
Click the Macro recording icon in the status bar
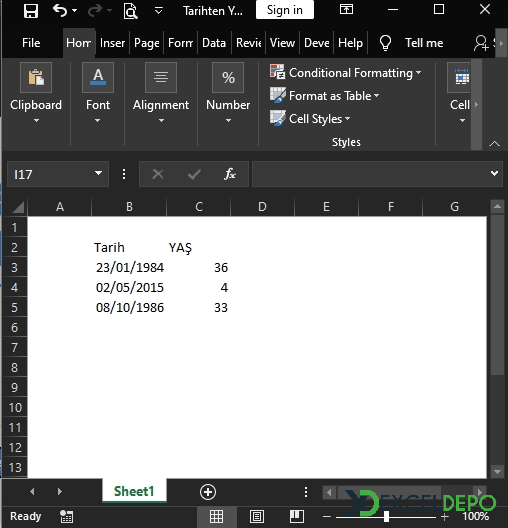(x=66, y=516)
